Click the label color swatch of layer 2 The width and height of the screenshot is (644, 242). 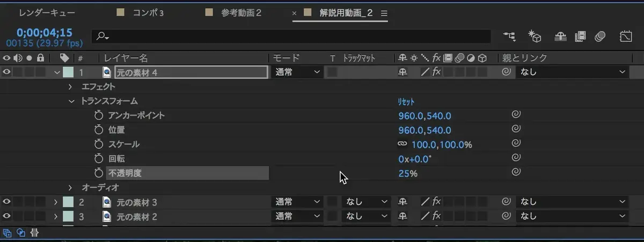pyautogui.click(x=68, y=202)
